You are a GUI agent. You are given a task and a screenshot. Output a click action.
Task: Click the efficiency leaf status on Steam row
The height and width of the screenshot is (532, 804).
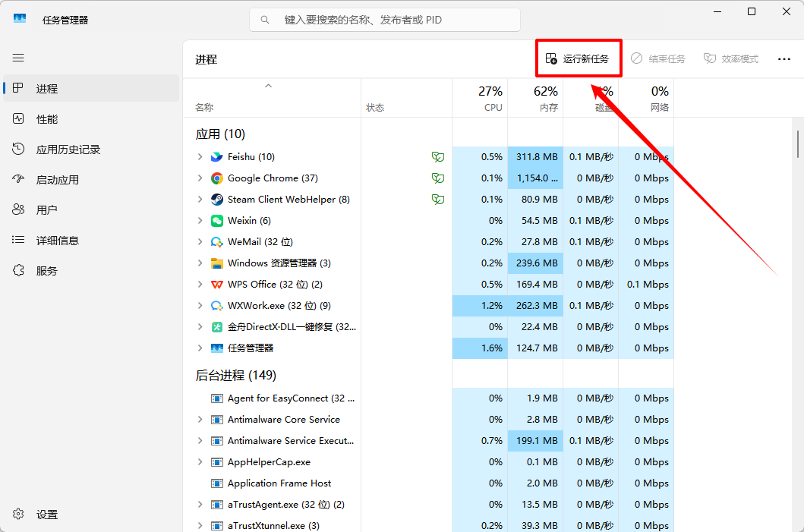(x=438, y=200)
